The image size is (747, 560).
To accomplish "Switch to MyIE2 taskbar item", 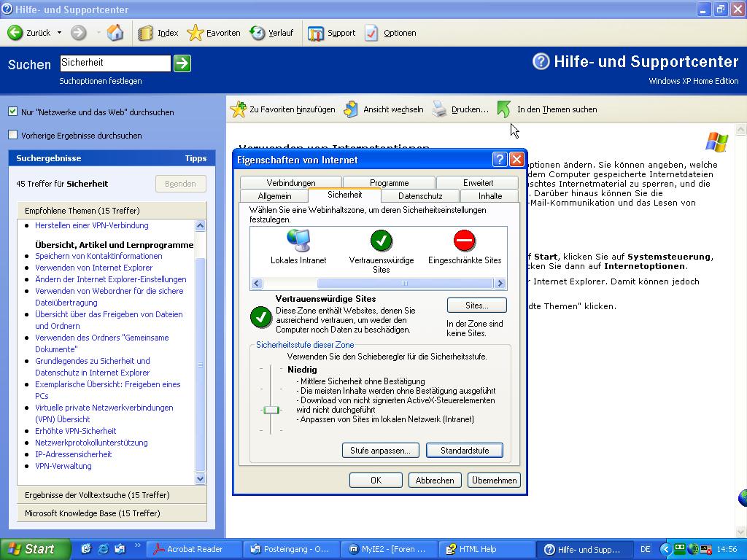I will point(390,549).
